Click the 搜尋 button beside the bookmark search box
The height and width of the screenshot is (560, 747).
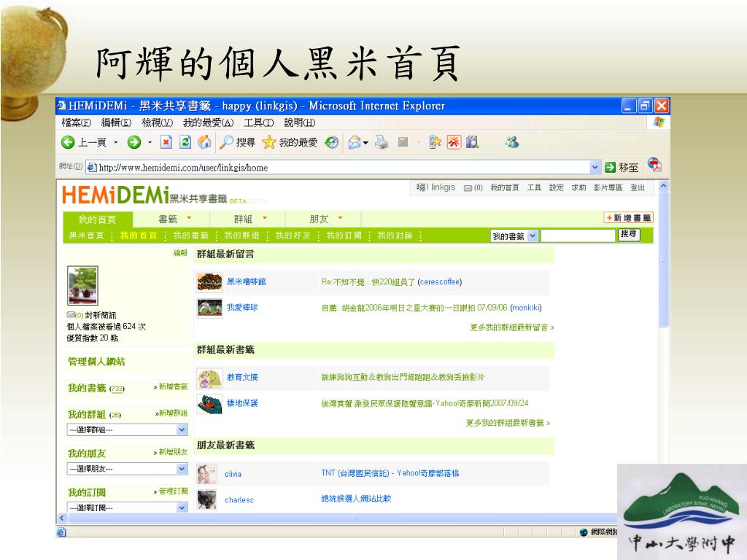tap(629, 234)
